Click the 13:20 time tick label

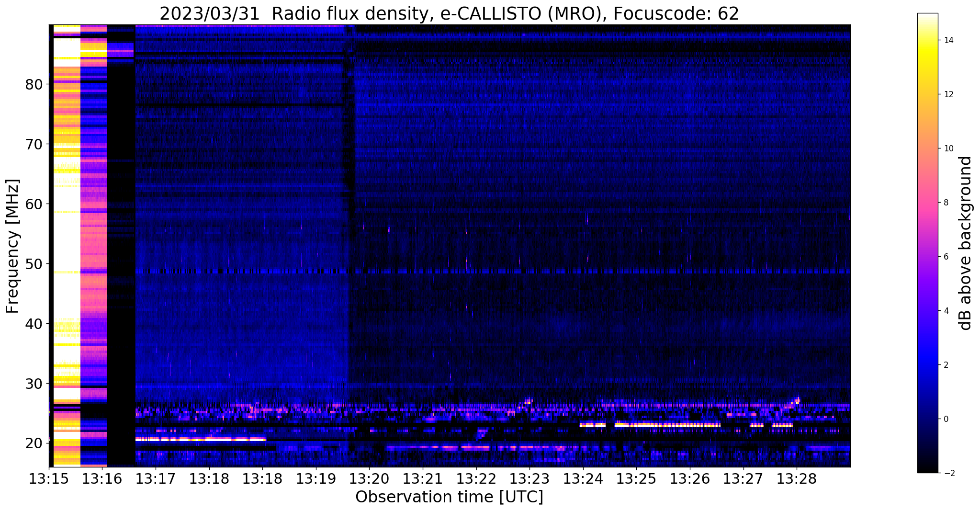pos(369,478)
